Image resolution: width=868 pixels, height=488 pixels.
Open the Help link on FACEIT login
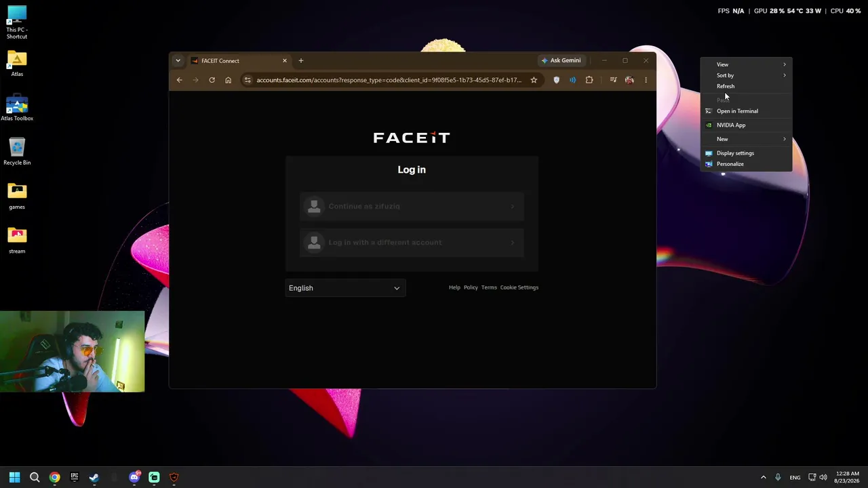454,287
